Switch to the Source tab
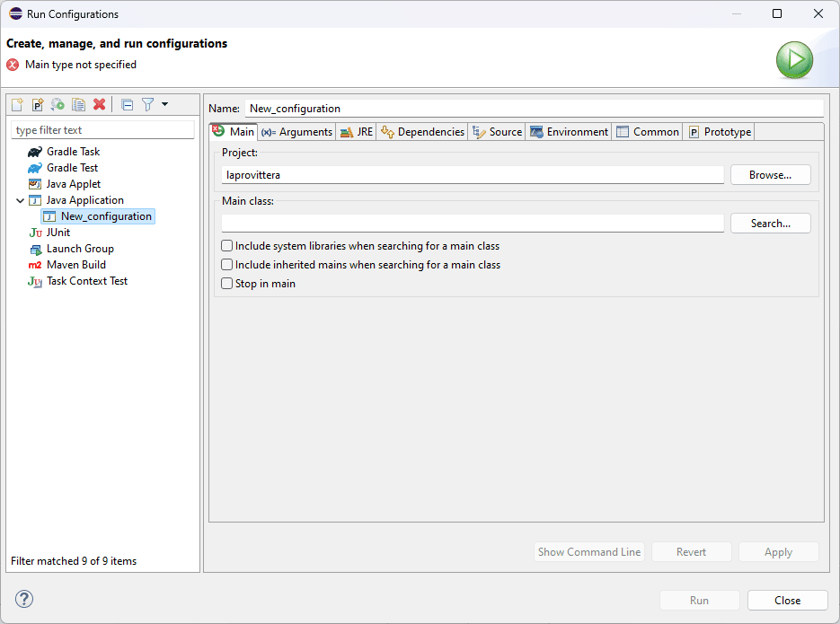Screen dimensions: 840x624 [497, 132]
